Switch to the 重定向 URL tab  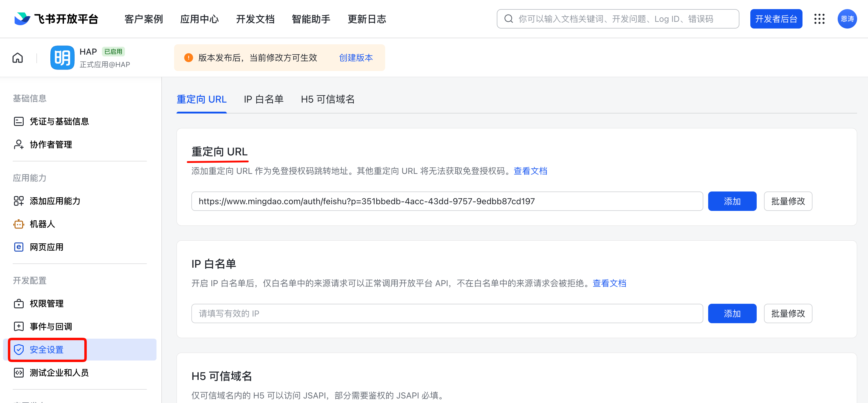[201, 99]
